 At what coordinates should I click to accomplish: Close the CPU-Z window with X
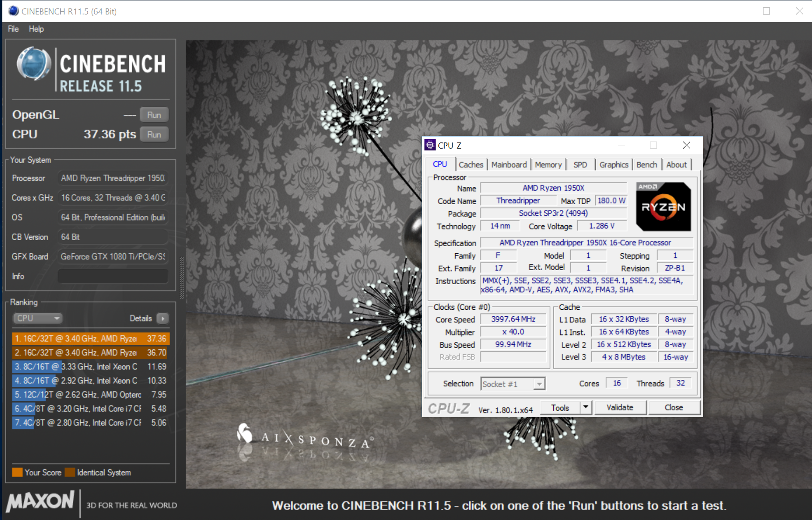686,145
